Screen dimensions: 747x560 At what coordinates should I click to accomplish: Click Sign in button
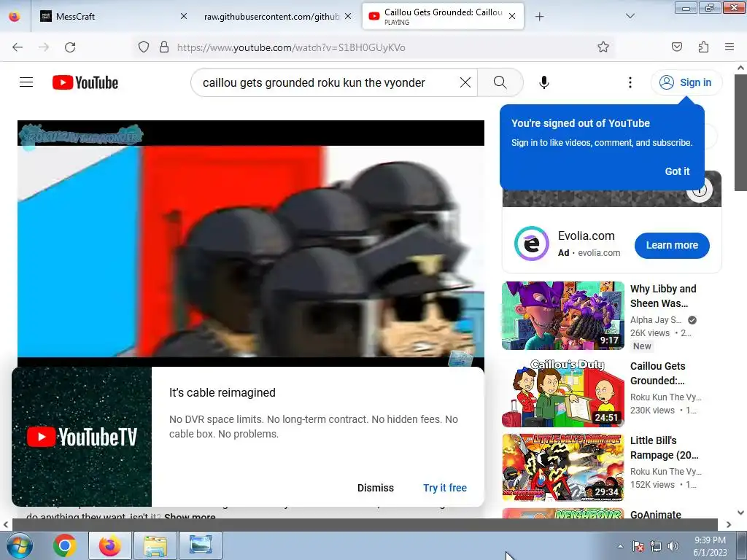686,82
